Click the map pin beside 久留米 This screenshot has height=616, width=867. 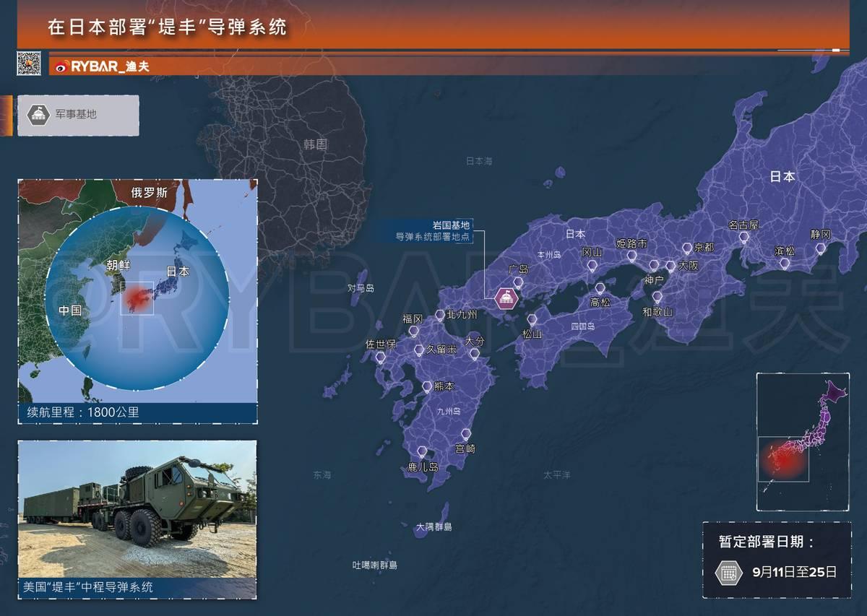pos(419,350)
